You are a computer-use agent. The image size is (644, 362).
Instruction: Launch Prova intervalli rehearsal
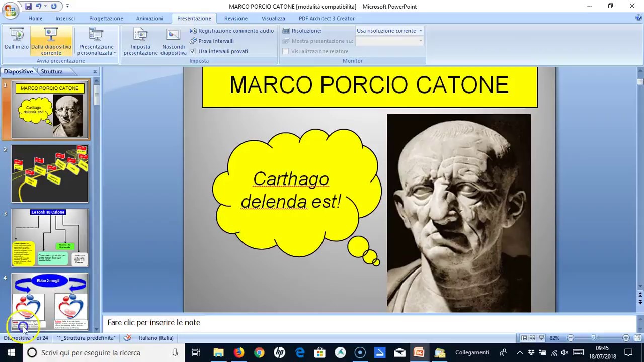tap(212, 41)
